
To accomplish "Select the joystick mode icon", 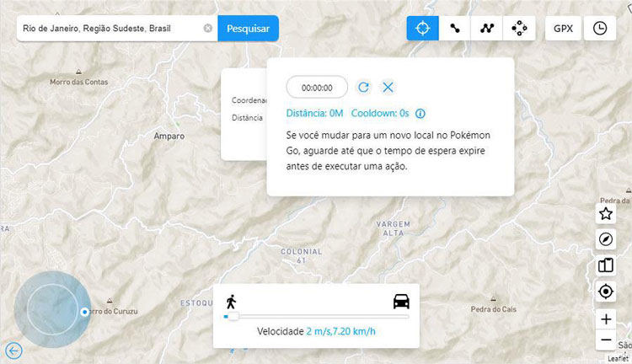I will point(519,28).
